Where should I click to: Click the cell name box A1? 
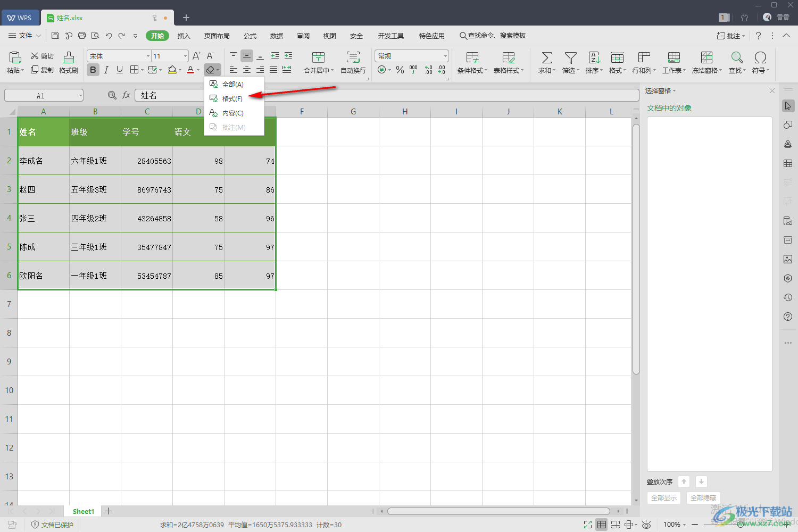click(x=44, y=96)
